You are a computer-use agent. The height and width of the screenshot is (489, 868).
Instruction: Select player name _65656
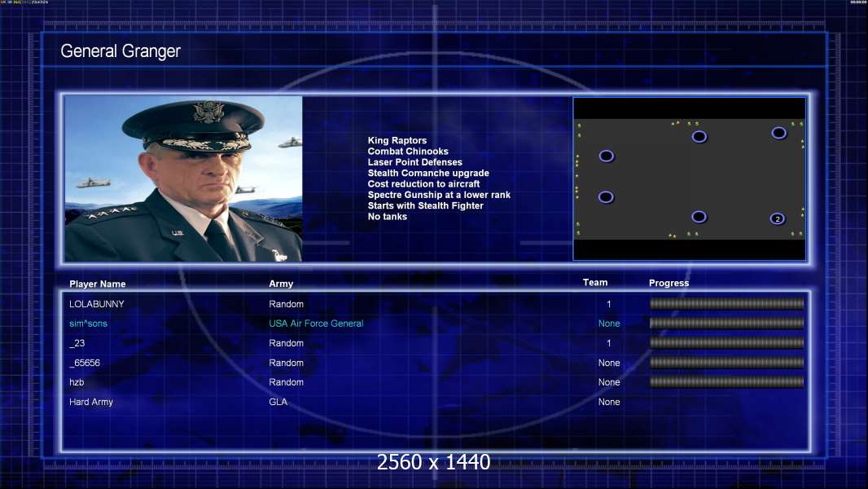pos(85,363)
